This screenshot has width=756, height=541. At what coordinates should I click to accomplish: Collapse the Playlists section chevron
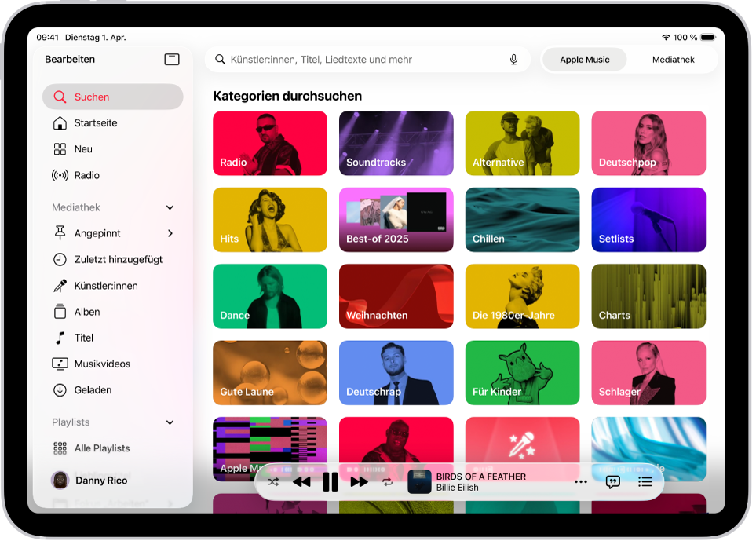170,422
